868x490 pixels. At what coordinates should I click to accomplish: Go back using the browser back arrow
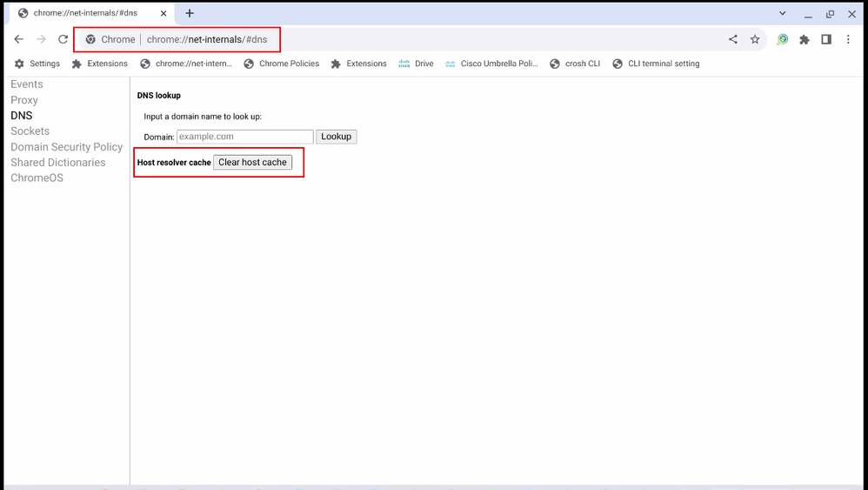tap(19, 39)
